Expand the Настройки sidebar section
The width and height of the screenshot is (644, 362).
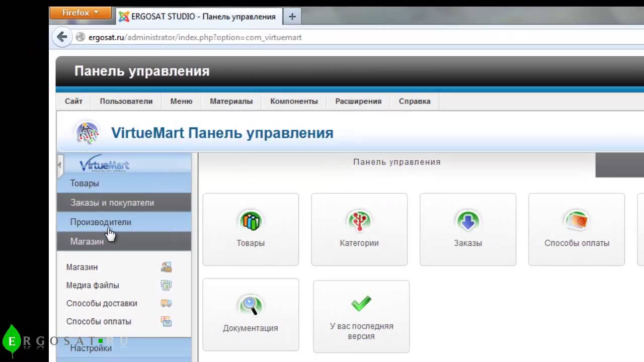[x=124, y=348]
